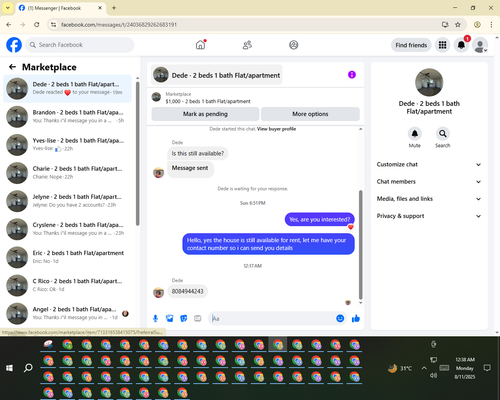Click Mark as pending button

[205, 114]
